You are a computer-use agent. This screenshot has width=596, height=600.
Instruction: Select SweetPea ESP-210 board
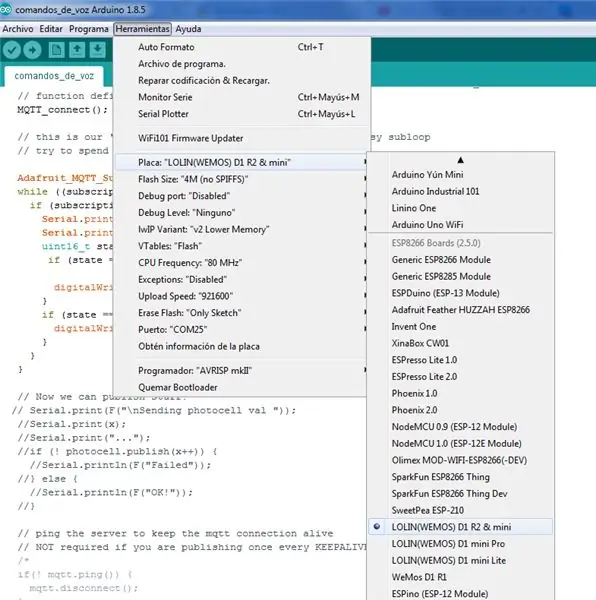point(461,510)
